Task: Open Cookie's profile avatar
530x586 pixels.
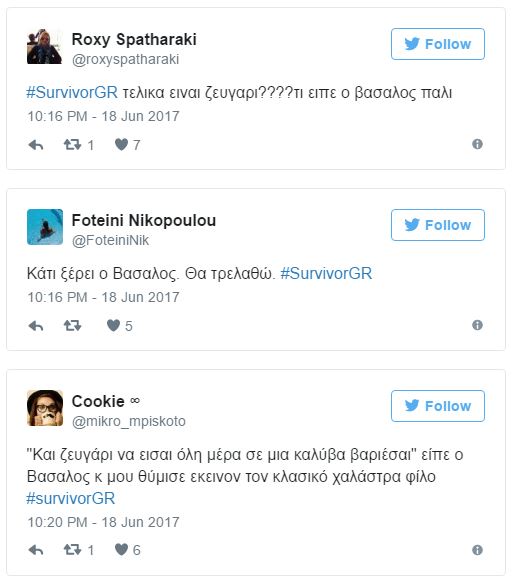Action: [x=45, y=408]
